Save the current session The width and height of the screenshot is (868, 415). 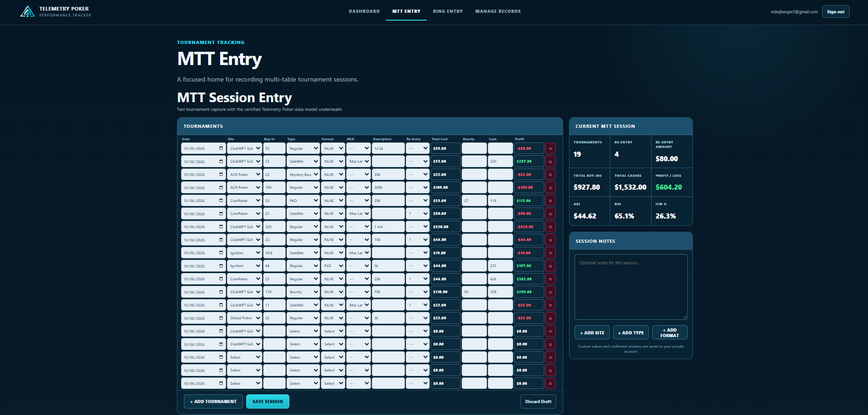[268, 401]
